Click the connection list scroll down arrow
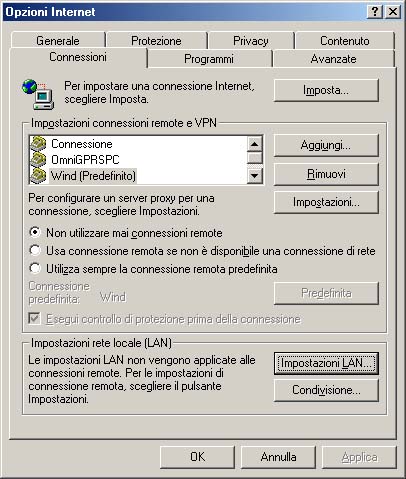This screenshot has height=479, width=406. point(255,176)
